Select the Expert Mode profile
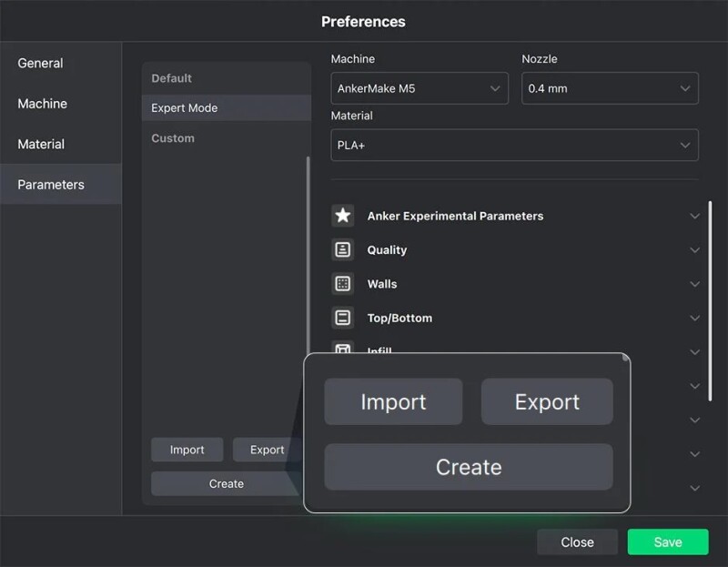 [226, 107]
